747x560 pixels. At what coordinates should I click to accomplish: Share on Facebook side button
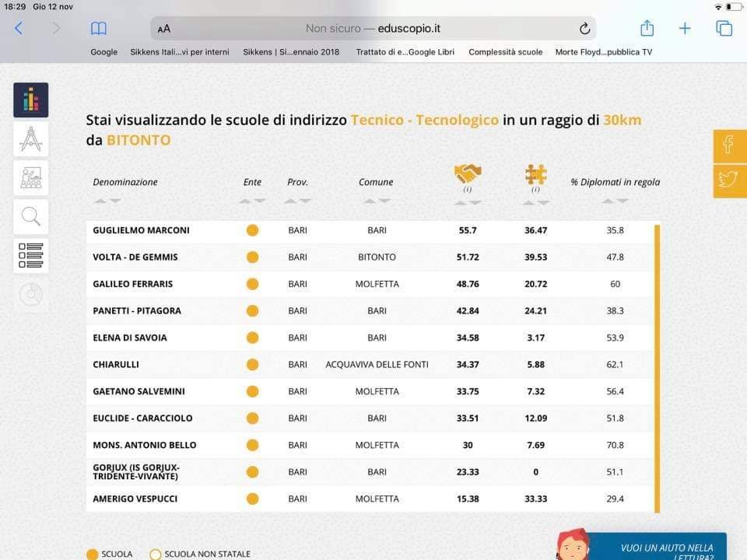coord(729,145)
